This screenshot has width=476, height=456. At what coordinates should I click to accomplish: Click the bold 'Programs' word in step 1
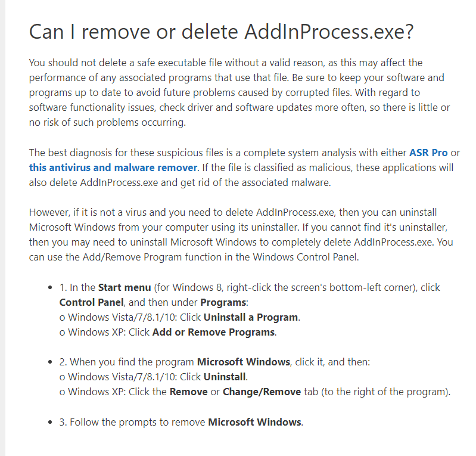point(223,303)
